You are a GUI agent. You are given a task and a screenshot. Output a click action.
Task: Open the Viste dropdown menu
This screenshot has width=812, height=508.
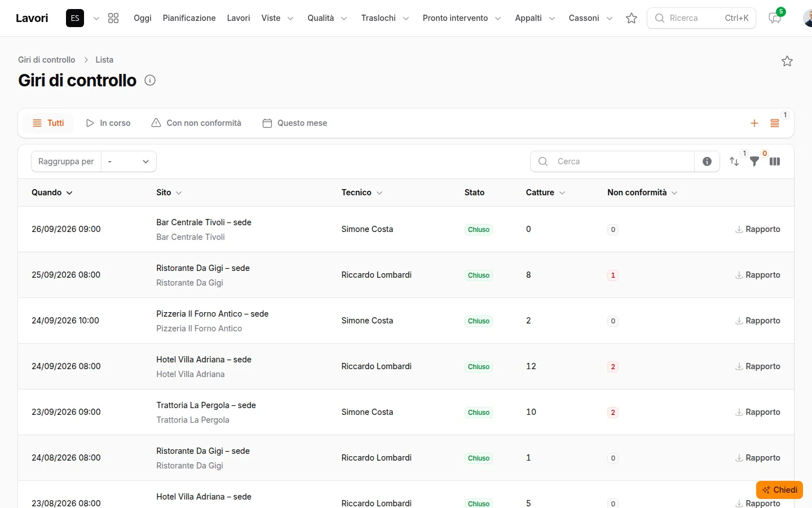pos(277,18)
